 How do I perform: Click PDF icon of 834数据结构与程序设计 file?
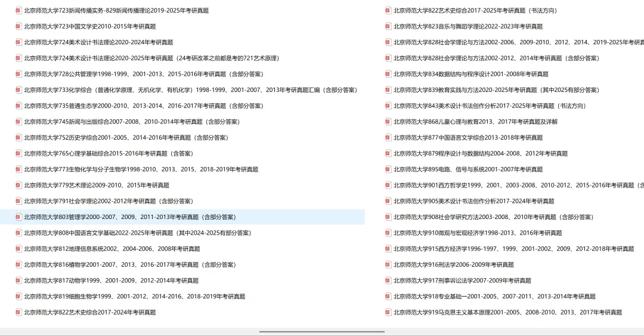388,74
